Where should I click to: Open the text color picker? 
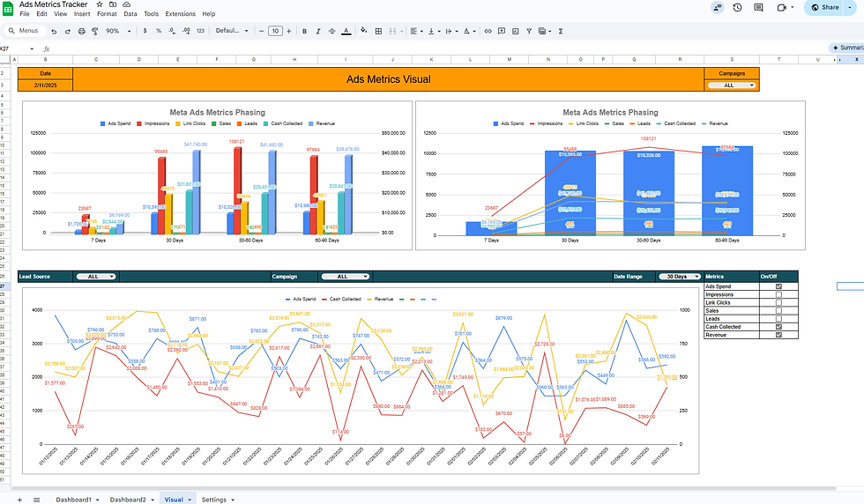pos(346,32)
